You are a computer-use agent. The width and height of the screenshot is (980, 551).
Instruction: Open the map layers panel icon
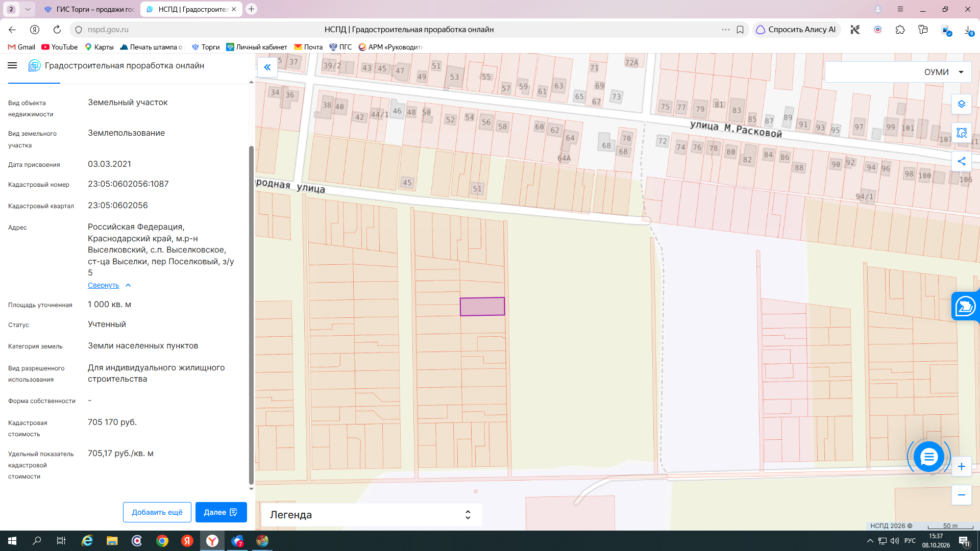tap(962, 104)
